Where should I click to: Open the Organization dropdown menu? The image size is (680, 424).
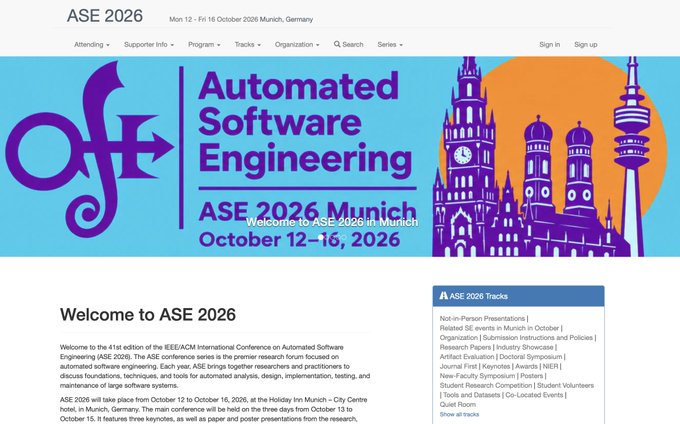tap(297, 44)
